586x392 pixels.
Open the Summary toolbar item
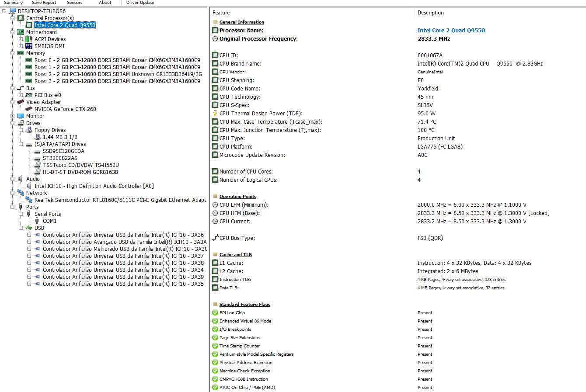point(13,3)
